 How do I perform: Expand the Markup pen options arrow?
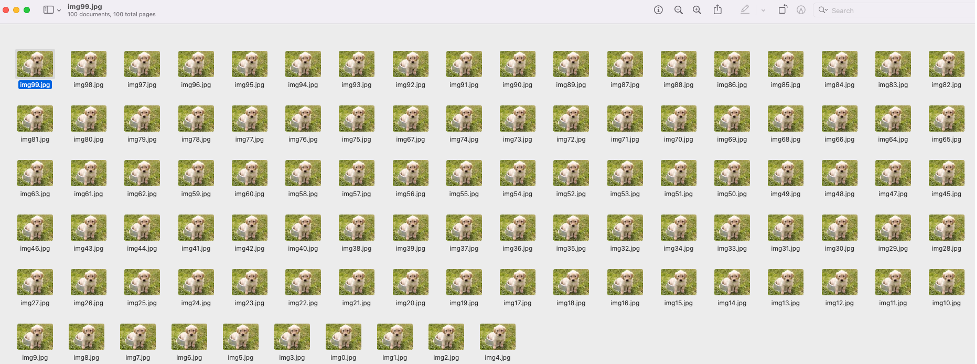763,11
